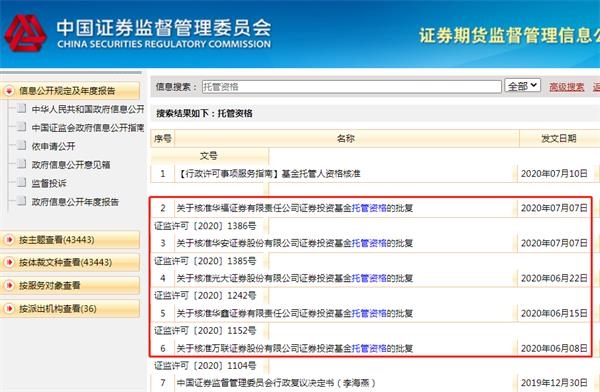
Task: Select 监督投诉 in the sidebar
Action: [49, 183]
